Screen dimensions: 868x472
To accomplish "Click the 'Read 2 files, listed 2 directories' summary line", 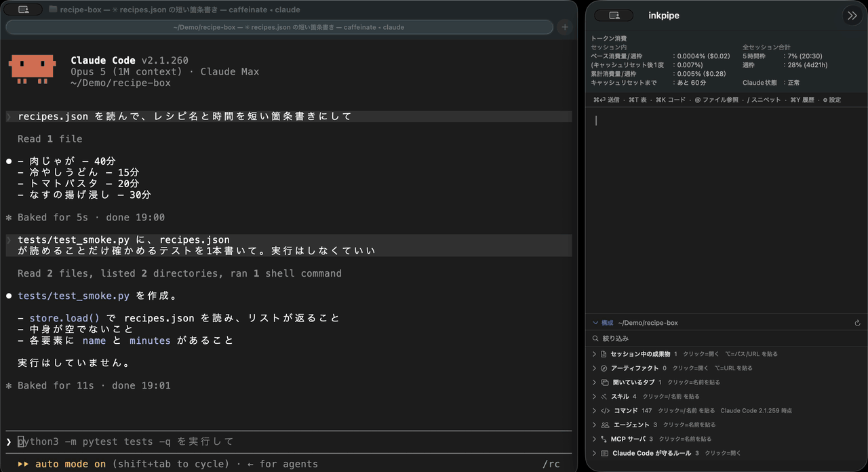I will (180, 273).
